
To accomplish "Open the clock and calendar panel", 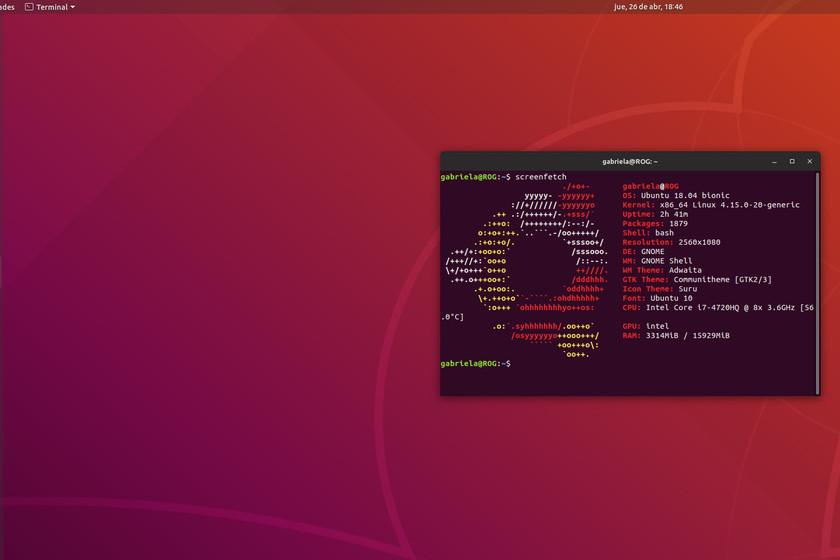I will tap(648, 7).
